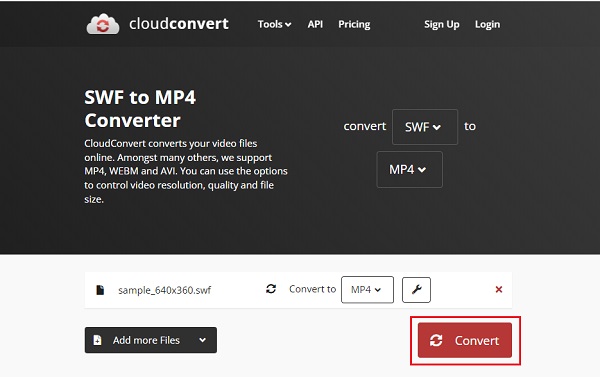Click the refresh arrows icon before Convert to
The image size is (600, 377).
(x=271, y=289)
